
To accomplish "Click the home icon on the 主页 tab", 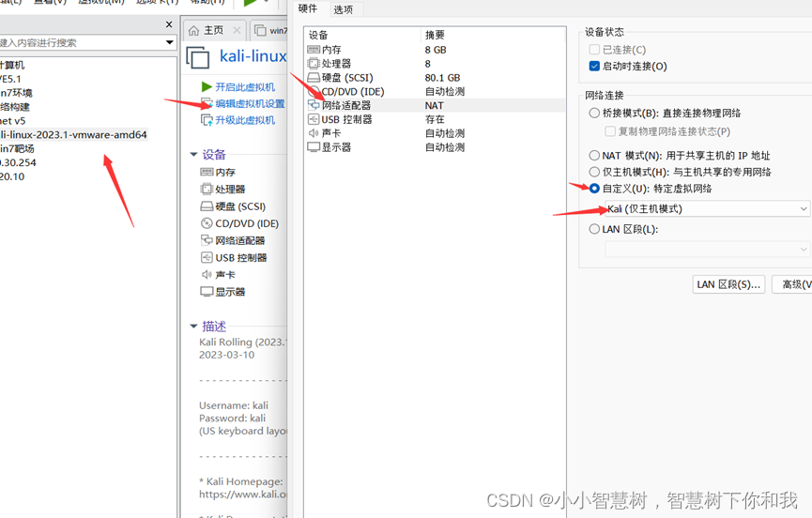I will [193, 31].
